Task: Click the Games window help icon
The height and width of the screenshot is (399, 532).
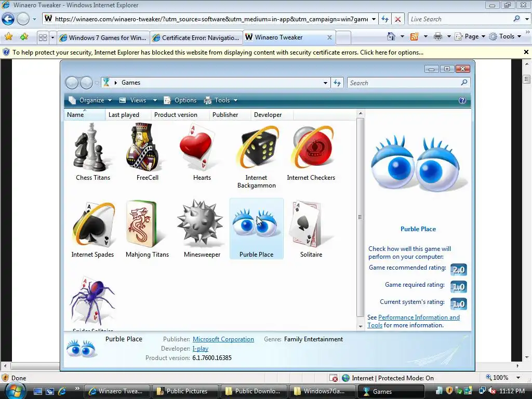Action: pyautogui.click(x=462, y=100)
